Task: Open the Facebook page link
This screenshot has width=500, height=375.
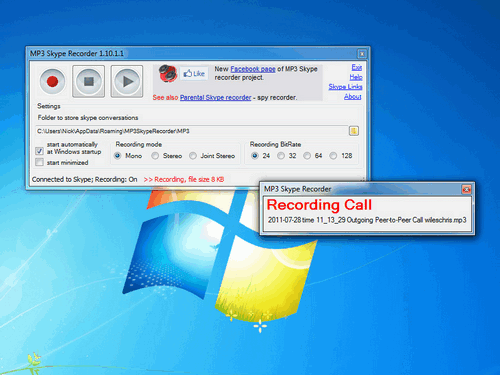Action: [x=253, y=69]
